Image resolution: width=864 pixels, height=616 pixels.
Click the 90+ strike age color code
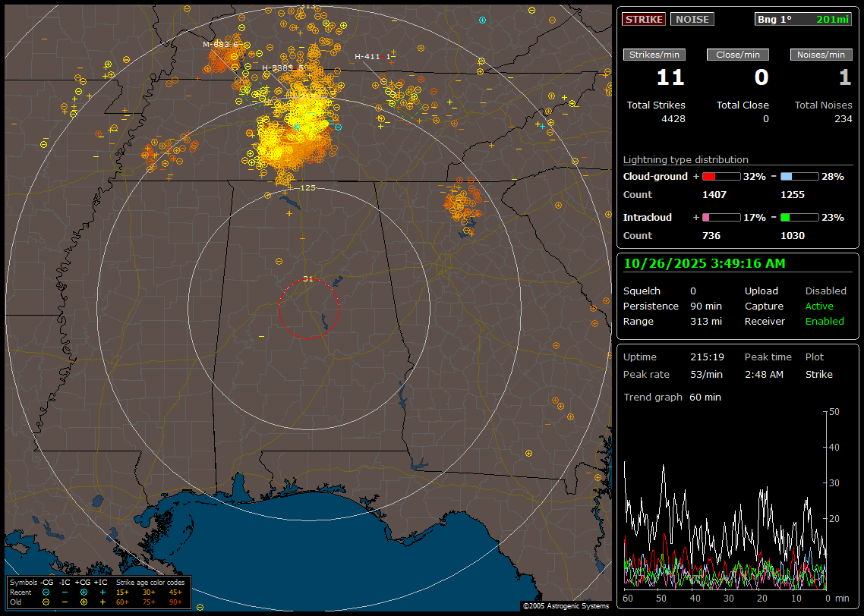175,602
